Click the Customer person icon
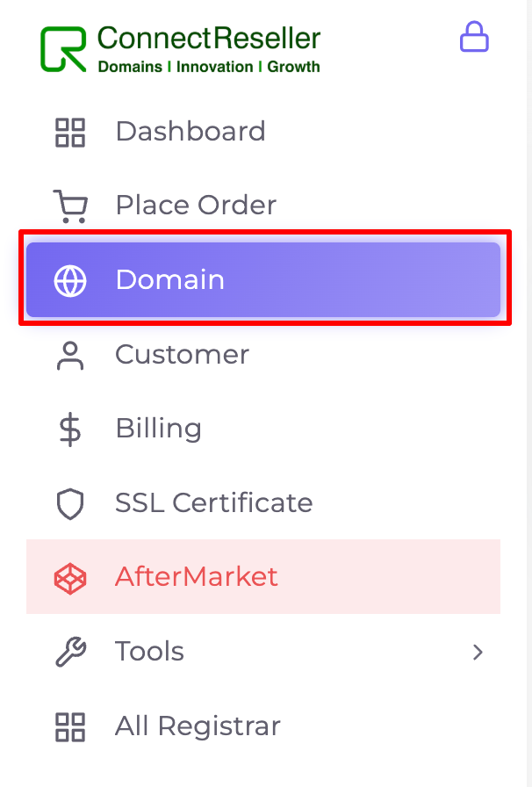This screenshot has width=532, height=787. click(x=70, y=356)
